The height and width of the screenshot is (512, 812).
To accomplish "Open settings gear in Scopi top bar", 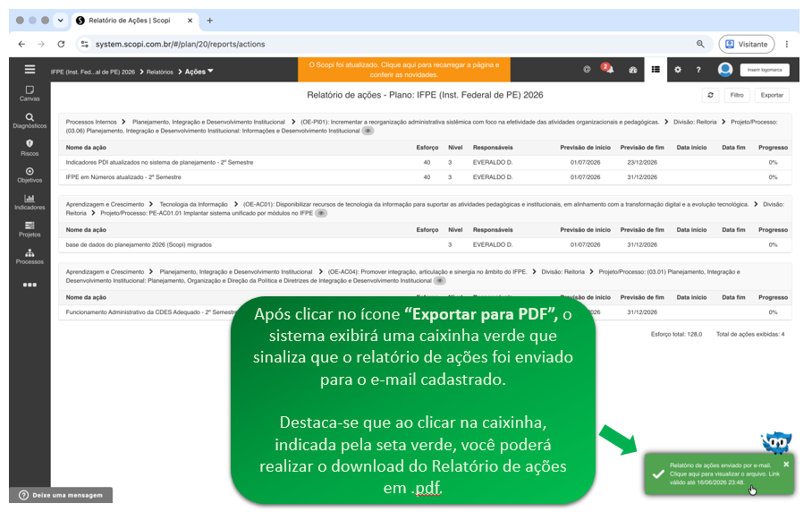I will [677, 70].
